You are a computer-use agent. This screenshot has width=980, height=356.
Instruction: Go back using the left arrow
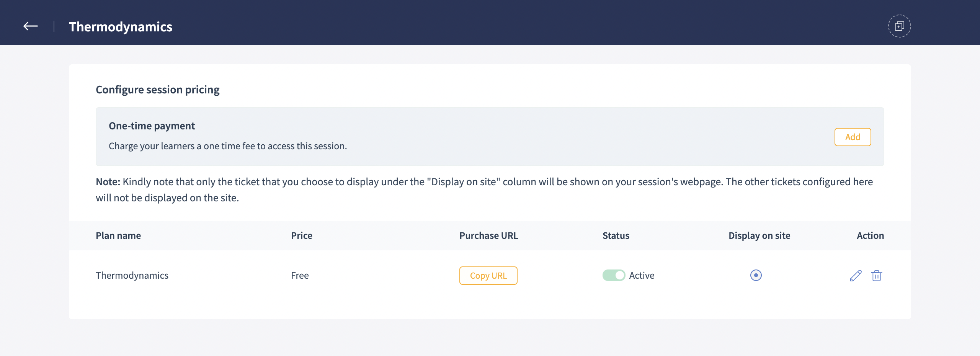coord(31,26)
